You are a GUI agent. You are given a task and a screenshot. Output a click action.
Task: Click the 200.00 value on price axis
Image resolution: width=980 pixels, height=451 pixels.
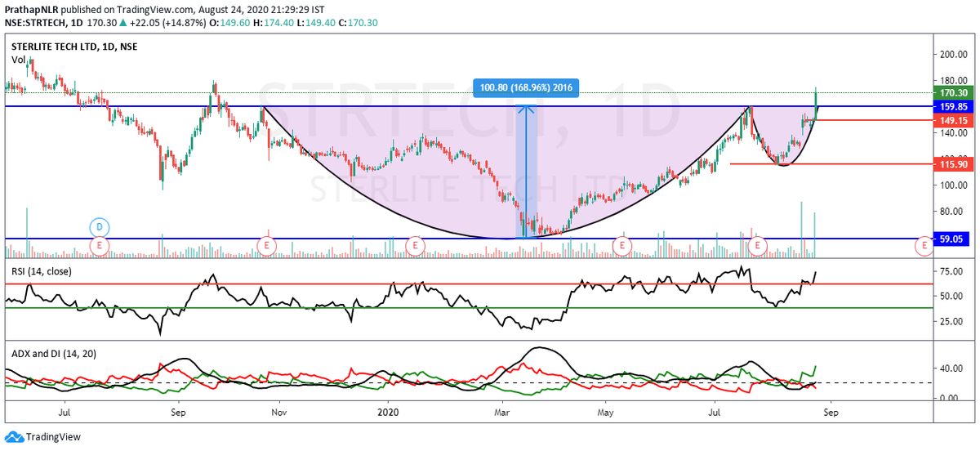click(952, 55)
